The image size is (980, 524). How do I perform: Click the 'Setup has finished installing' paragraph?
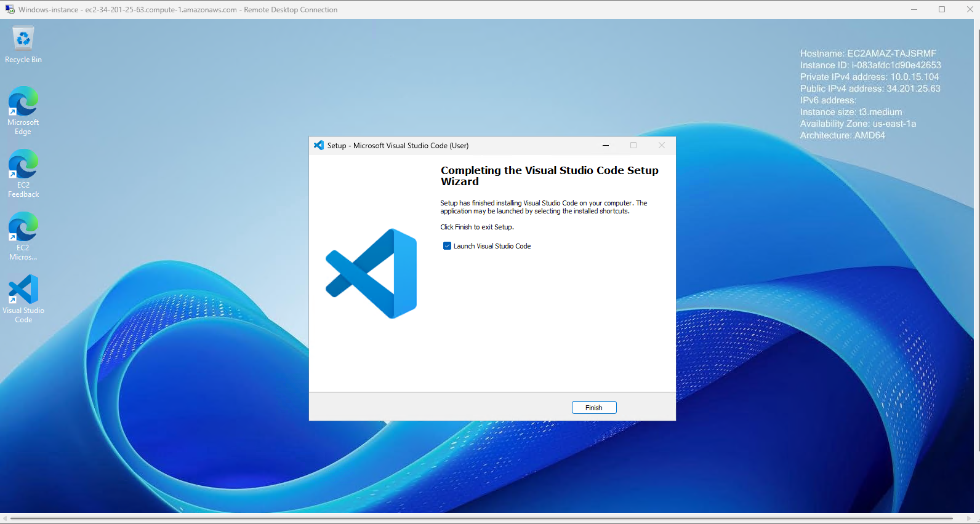[544, 207]
